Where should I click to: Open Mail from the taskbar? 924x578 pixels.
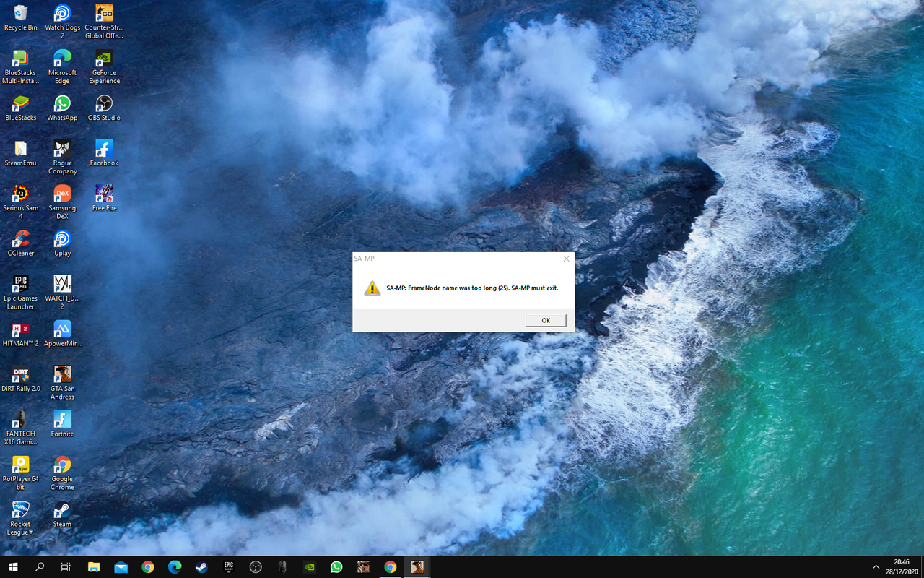(121, 567)
